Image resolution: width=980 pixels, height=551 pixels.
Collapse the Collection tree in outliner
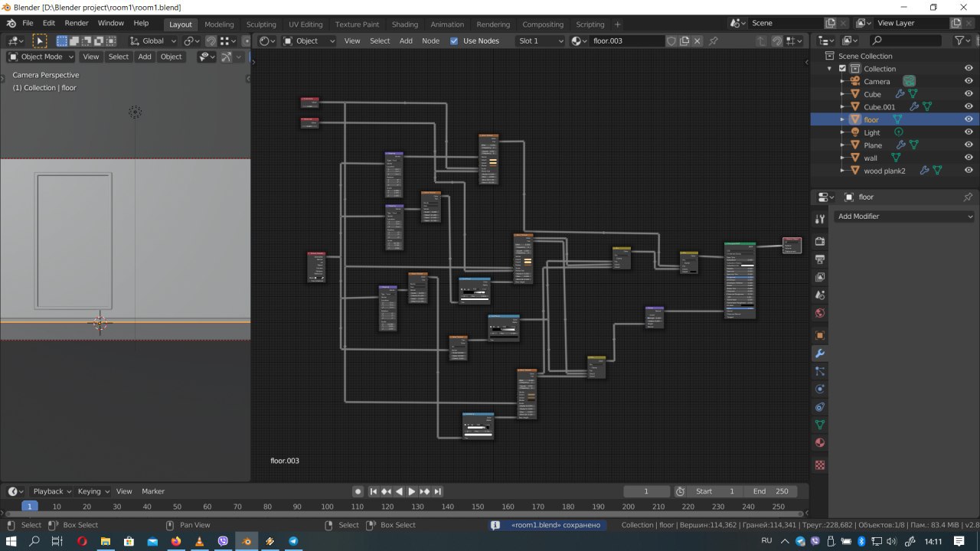click(829, 69)
